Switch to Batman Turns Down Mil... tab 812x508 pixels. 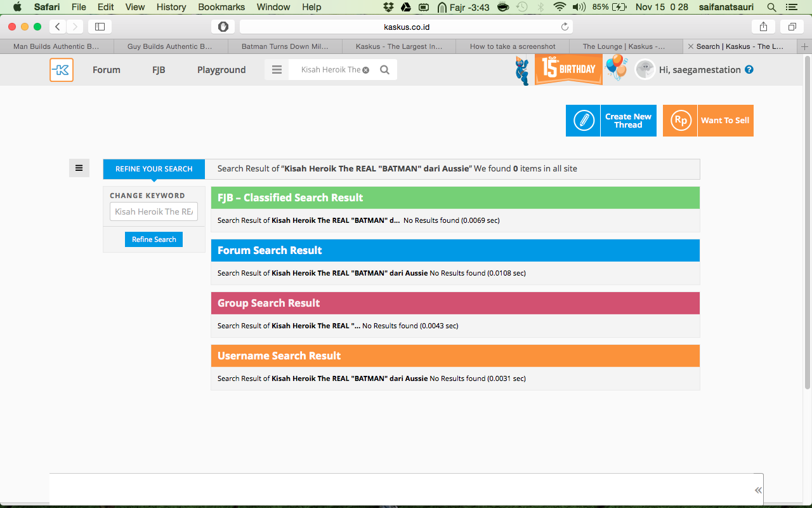point(285,46)
